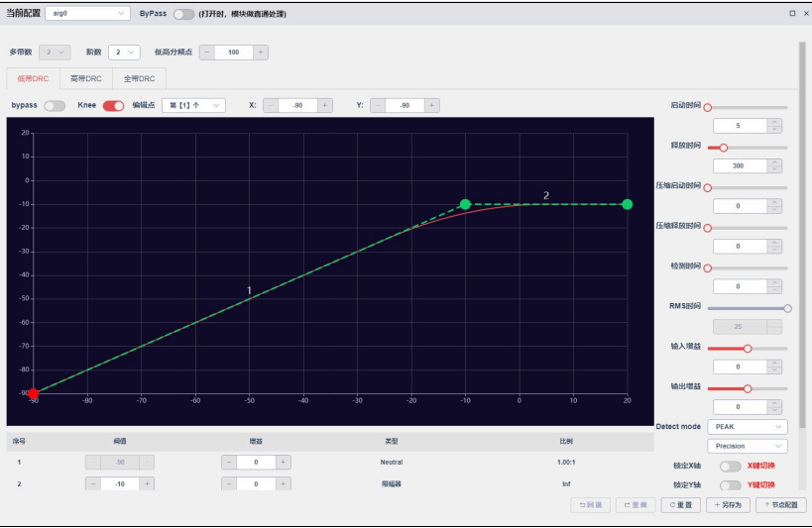Decrease the crossover frequency with minus

pos(207,53)
